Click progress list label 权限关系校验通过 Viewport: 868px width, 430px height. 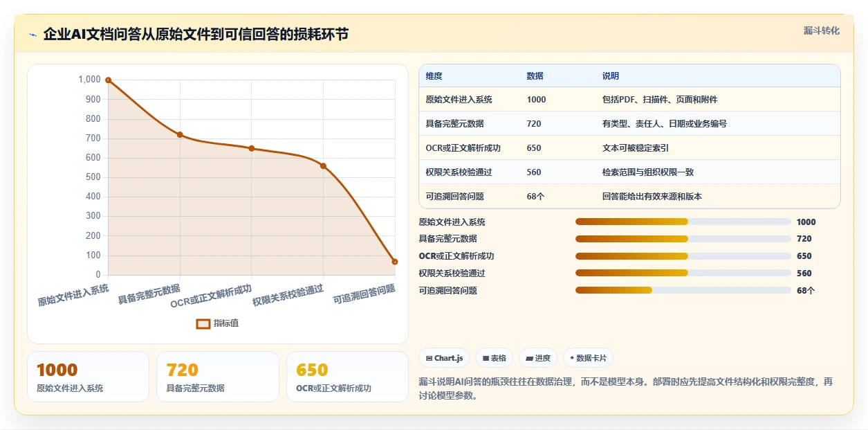(452, 274)
